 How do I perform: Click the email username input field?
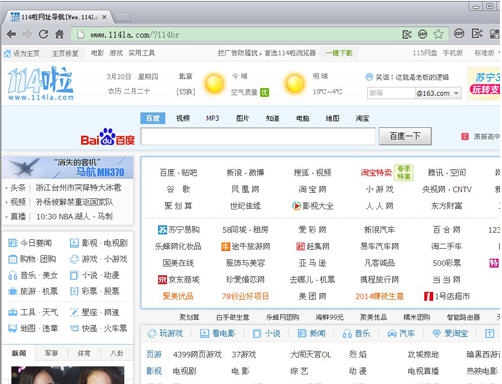coord(391,93)
